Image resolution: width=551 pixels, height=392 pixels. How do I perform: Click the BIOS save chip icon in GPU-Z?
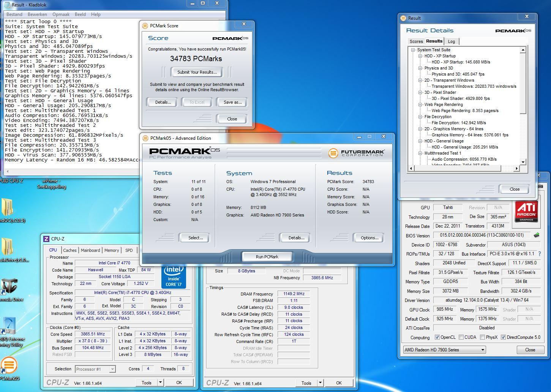tap(537, 235)
